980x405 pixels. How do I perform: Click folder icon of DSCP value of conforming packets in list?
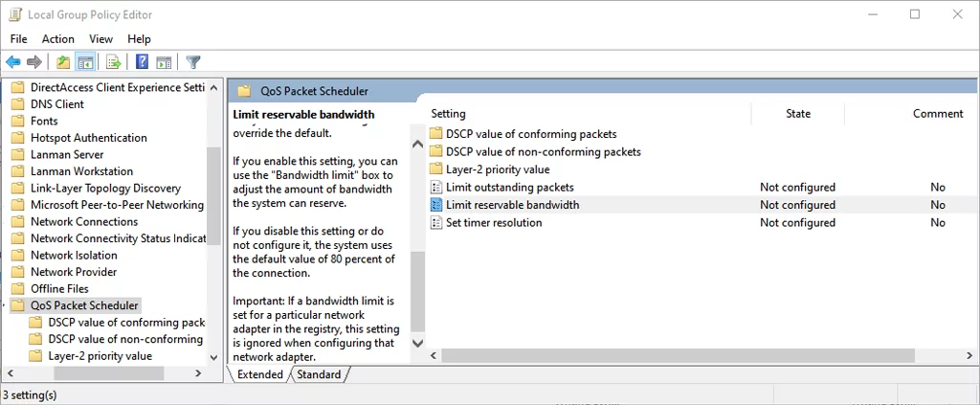tap(435, 134)
